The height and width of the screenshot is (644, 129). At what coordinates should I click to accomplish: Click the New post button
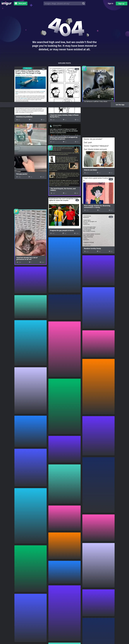pyautogui.click(x=21, y=4)
